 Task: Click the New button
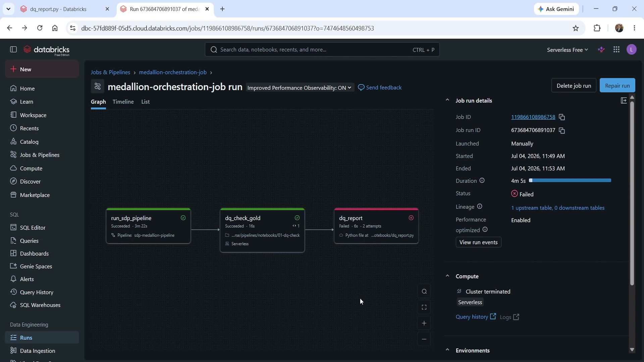tap(42, 69)
